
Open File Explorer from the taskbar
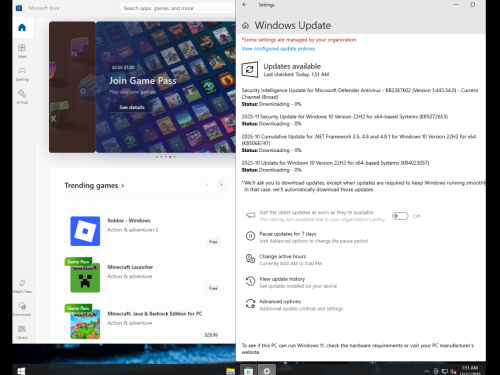pos(231,371)
